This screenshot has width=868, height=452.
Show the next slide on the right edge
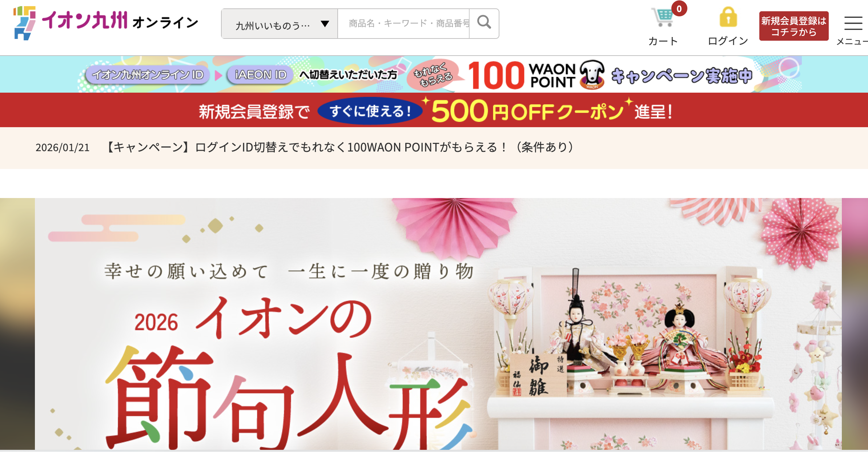855,324
